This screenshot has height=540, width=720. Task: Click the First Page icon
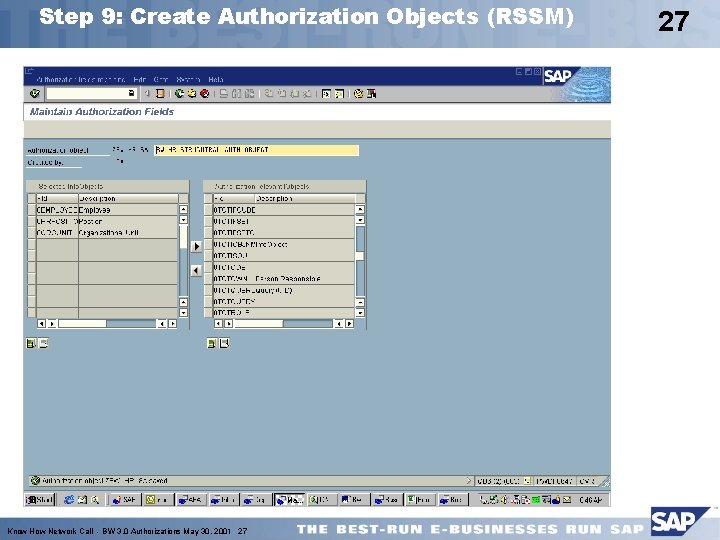point(269,94)
